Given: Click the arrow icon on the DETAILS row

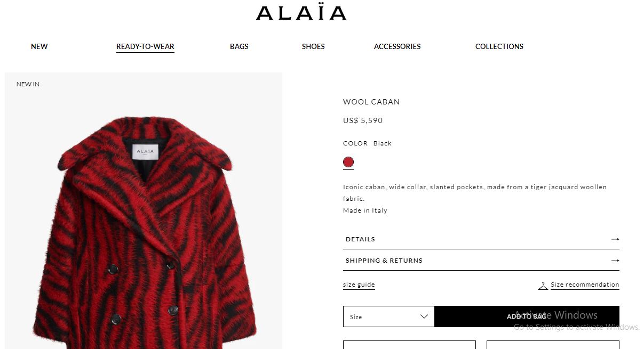Looking at the screenshot, I should [x=615, y=239].
